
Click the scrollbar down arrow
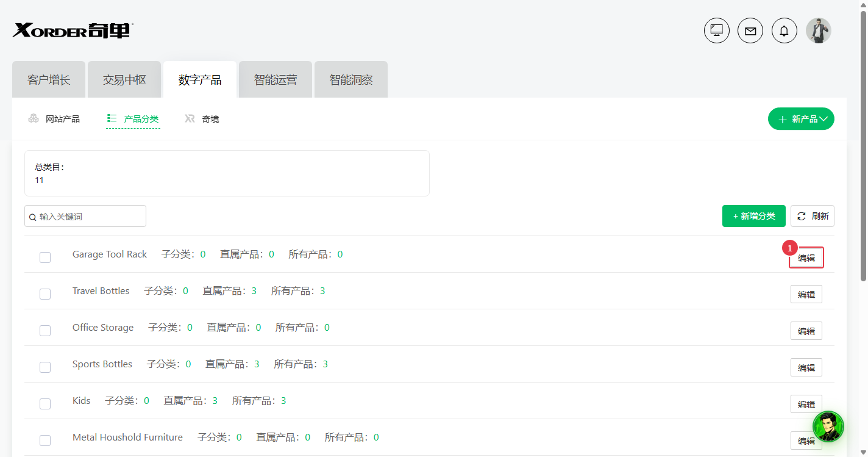point(863,452)
